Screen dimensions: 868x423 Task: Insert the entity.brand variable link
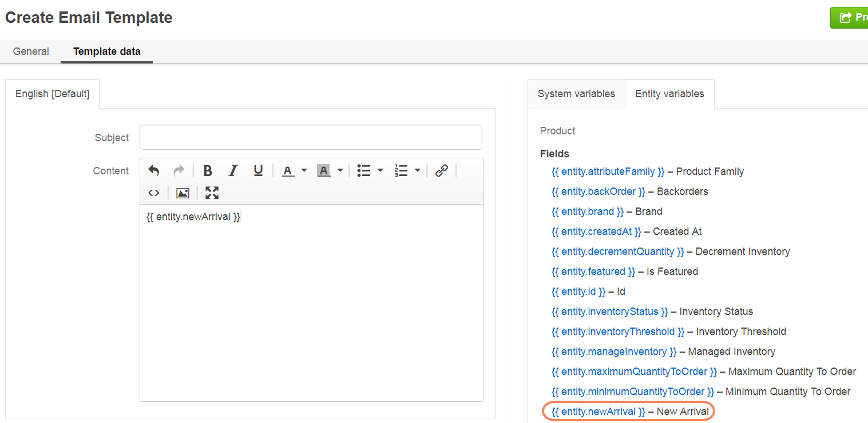[588, 212]
